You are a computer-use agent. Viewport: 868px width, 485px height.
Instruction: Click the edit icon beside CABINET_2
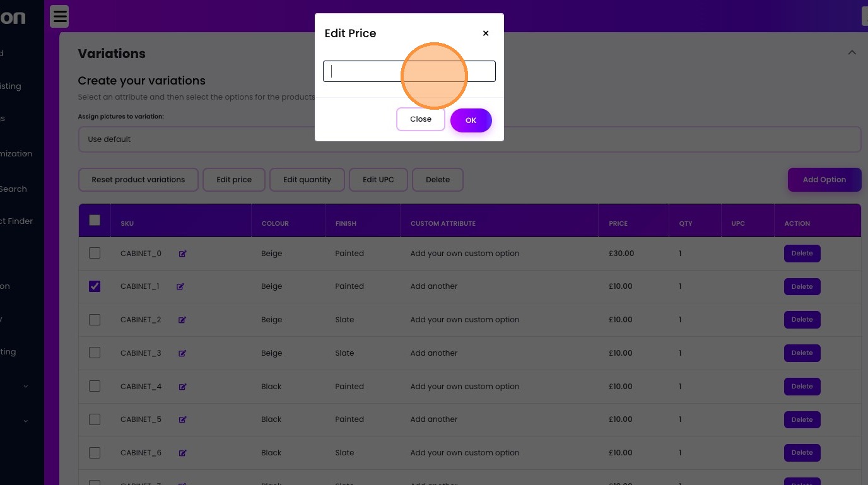(x=183, y=320)
